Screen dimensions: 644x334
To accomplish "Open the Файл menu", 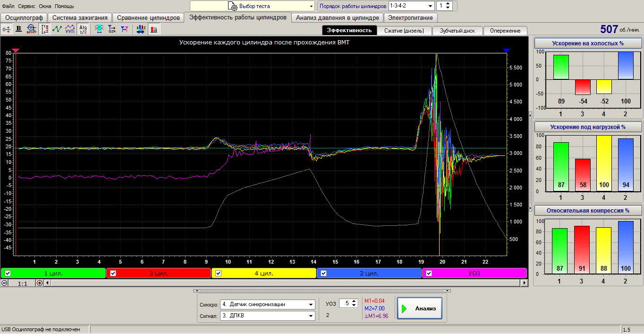I will pos(8,6).
